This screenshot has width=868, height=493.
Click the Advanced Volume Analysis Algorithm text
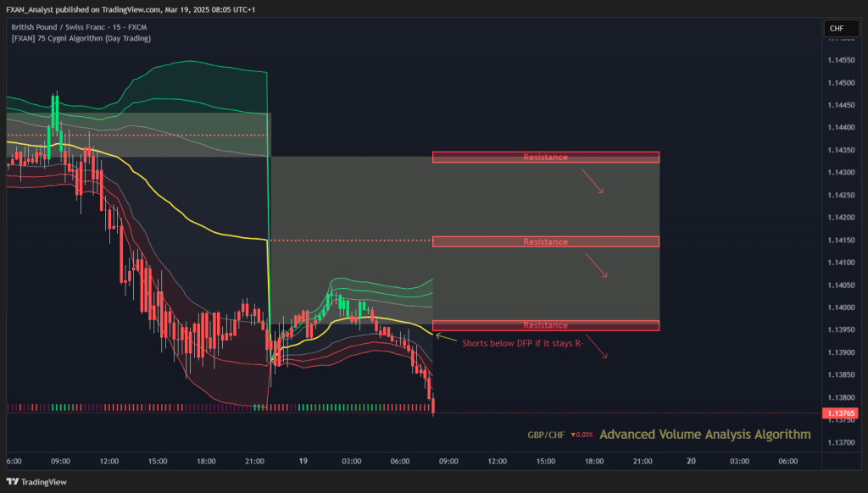click(704, 435)
